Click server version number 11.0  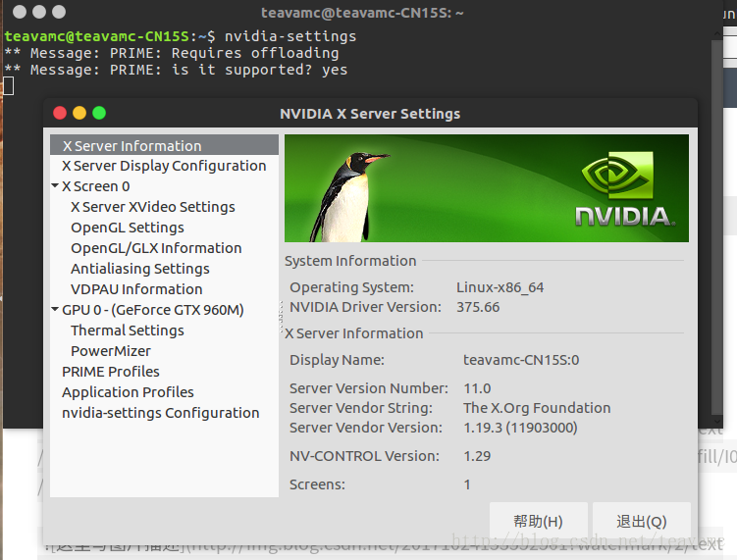[x=477, y=388]
